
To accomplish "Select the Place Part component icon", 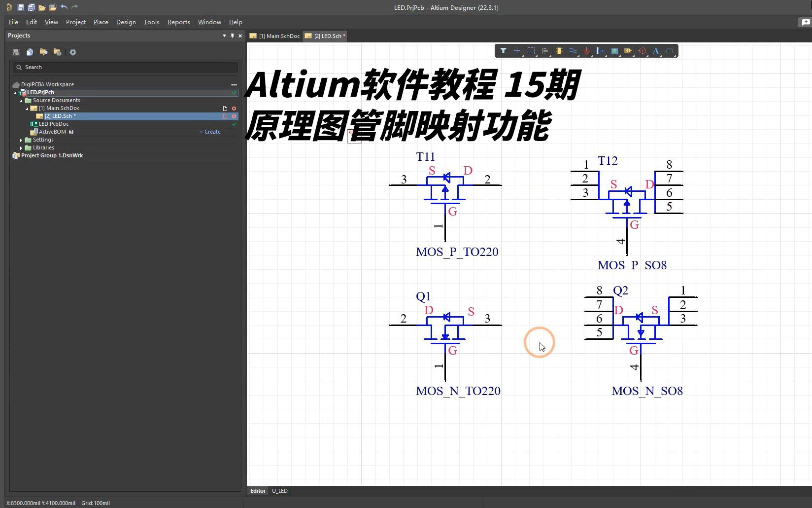I will tap(559, 51).
